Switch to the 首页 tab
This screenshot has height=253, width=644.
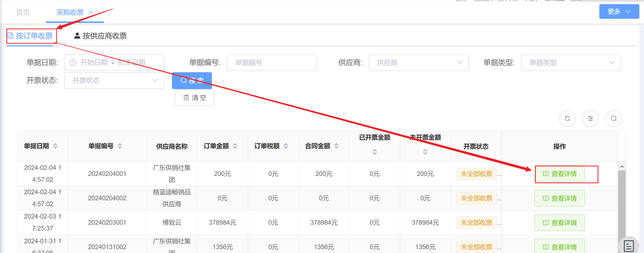coord(23,12)
